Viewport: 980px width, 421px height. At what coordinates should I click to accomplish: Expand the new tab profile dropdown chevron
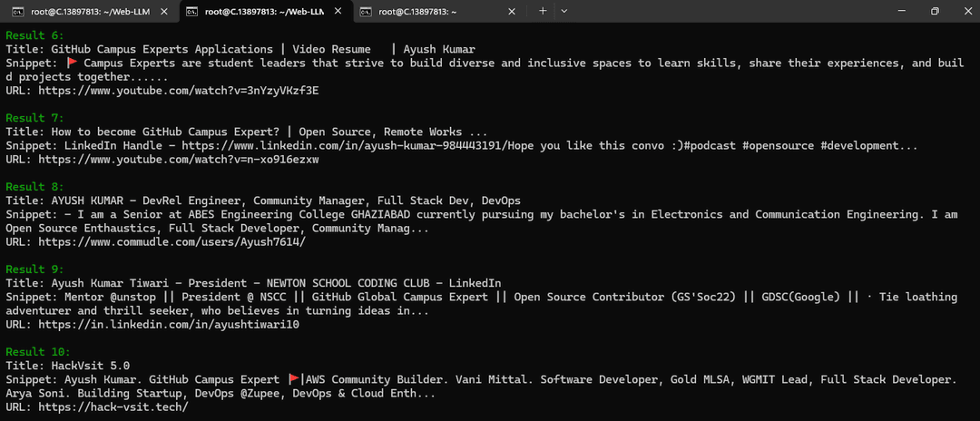(563, 11)
